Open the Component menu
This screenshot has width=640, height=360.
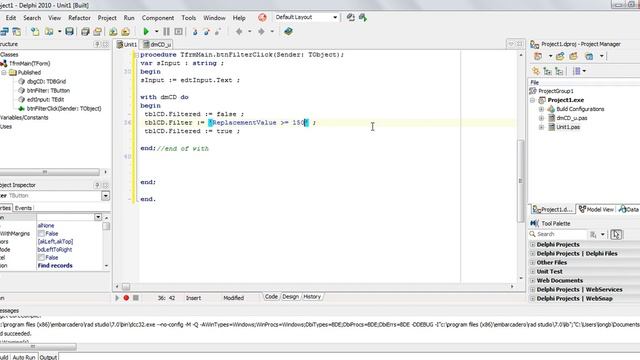[158, 18]
